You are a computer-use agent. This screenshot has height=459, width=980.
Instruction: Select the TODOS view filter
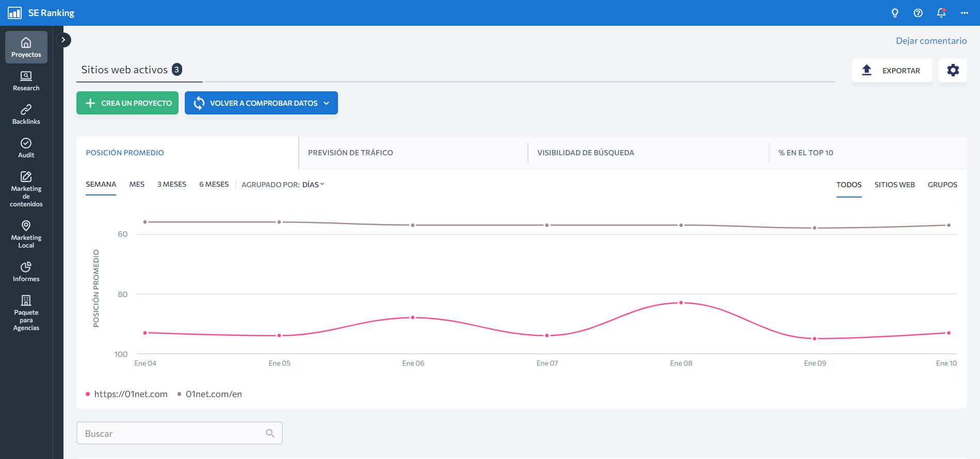pos(849,185)
